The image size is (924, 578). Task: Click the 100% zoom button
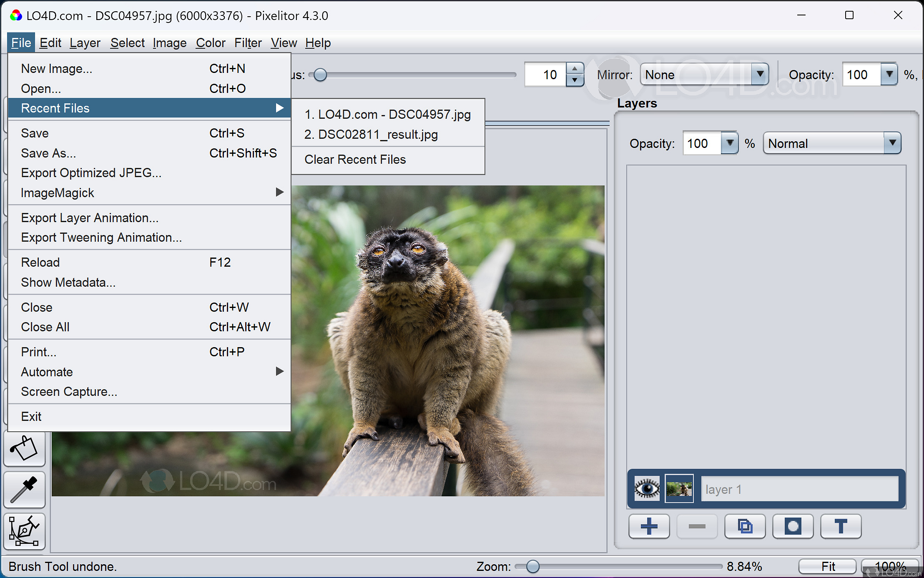[x=890, y=566]
